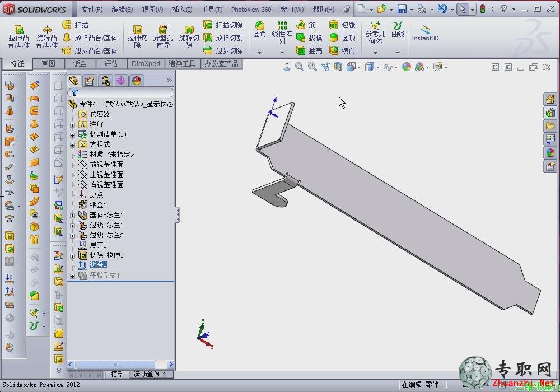
Task: Click the feature tree filter field
Action: pos(121,93)
